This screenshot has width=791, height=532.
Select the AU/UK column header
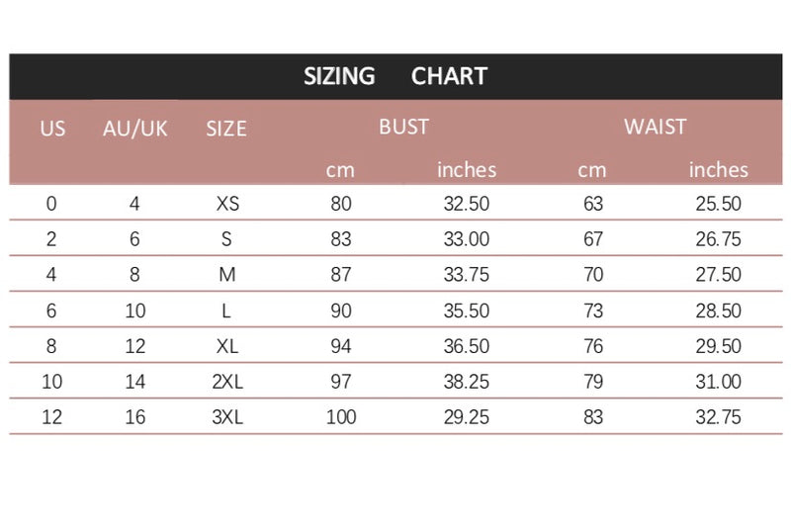tap(135, 129)
